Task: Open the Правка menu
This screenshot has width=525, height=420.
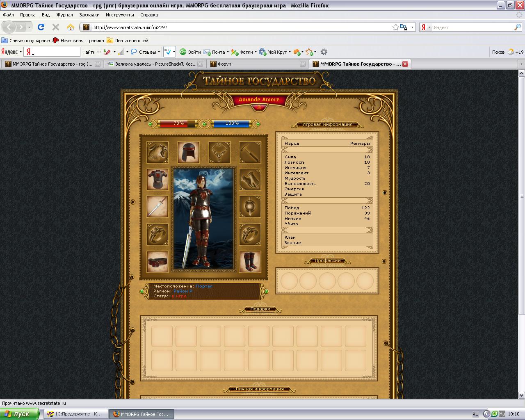Action: (27, 15)
